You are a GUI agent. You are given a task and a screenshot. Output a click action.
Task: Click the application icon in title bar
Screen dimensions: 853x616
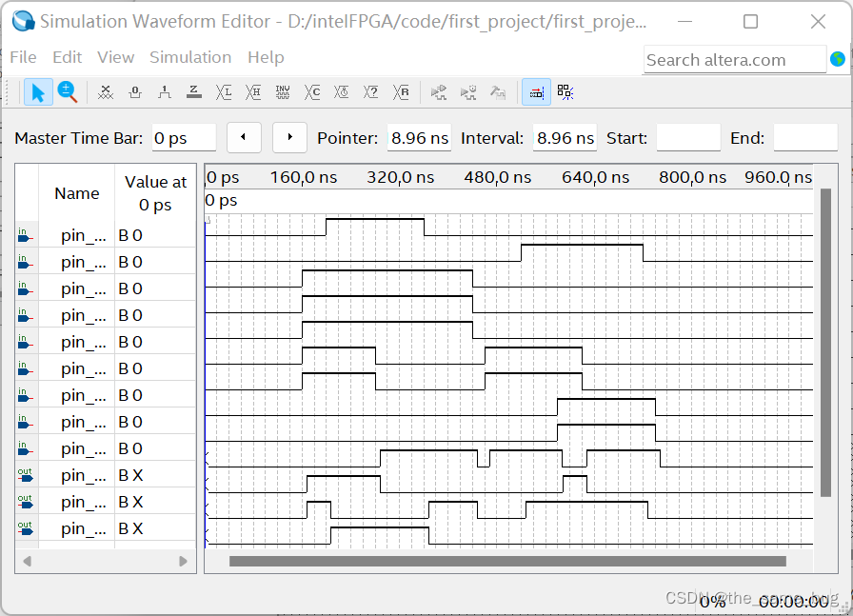[24, 21]
